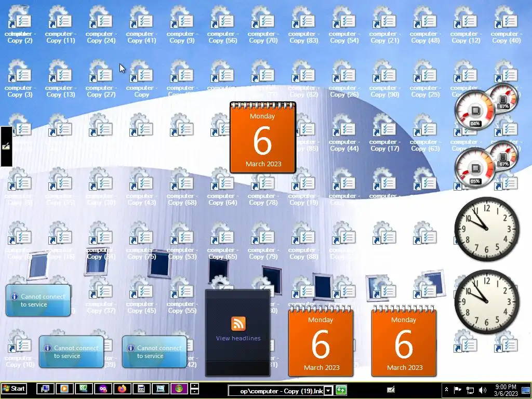Select the computer - Copy (26) shortcut
This screenshot has height=399, width=532.
(x=344, y=79)
